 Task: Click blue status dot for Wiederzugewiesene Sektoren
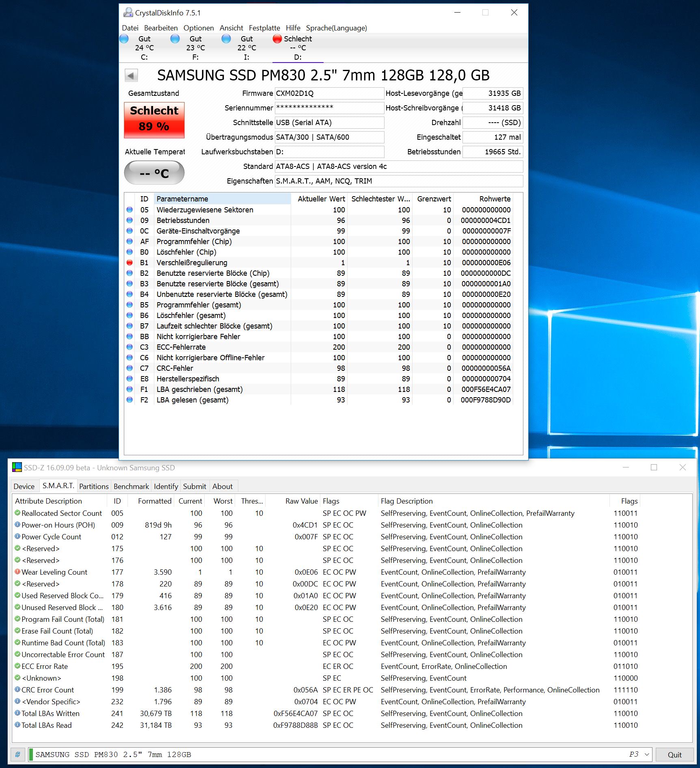[x=130, y=210]
